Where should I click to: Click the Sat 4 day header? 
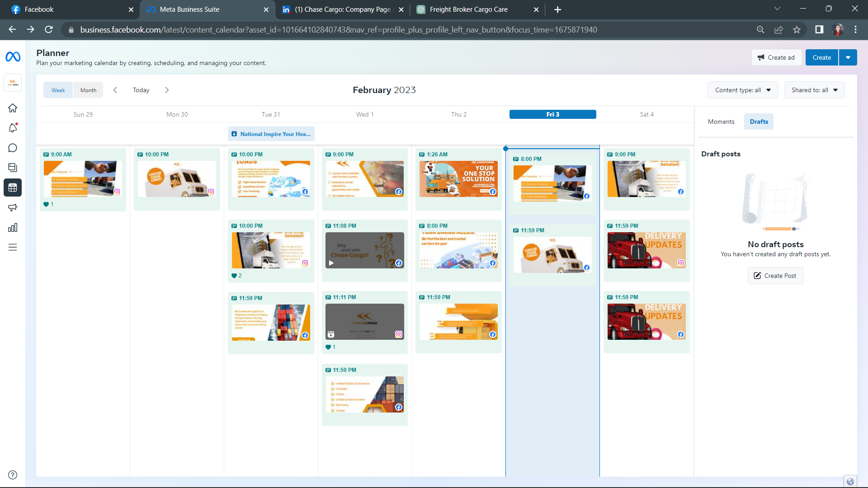click(646, 114)
